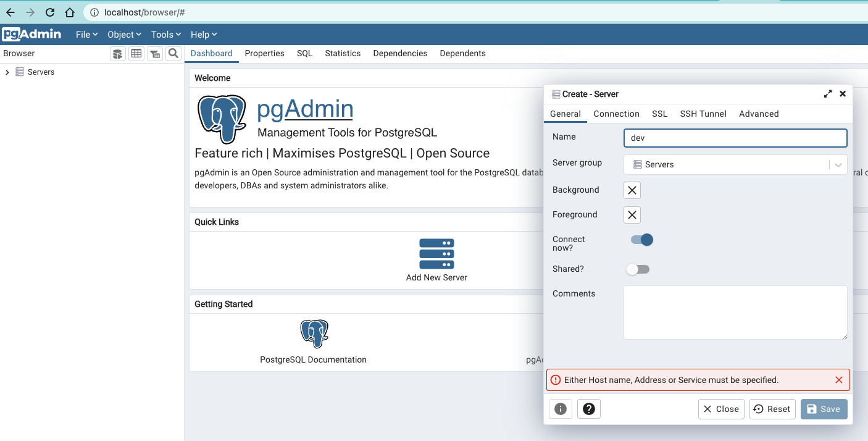This screenshot has width=868, height=441.
Task: Click into the Comments text area
Action: coord(735,312)
